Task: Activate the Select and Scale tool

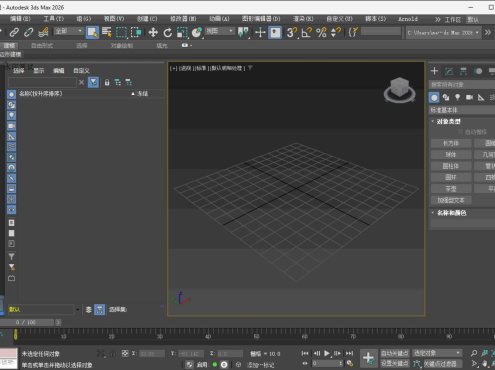Action: (x=182, y=32)
